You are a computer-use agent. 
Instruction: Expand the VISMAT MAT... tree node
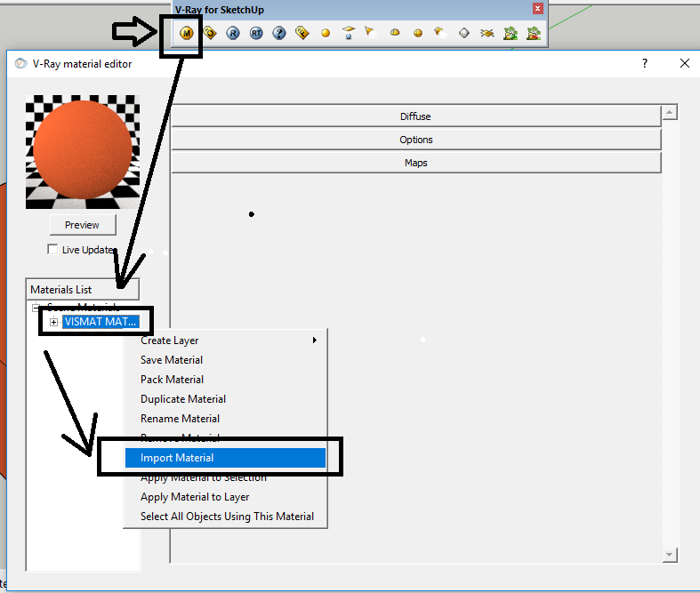53,322
